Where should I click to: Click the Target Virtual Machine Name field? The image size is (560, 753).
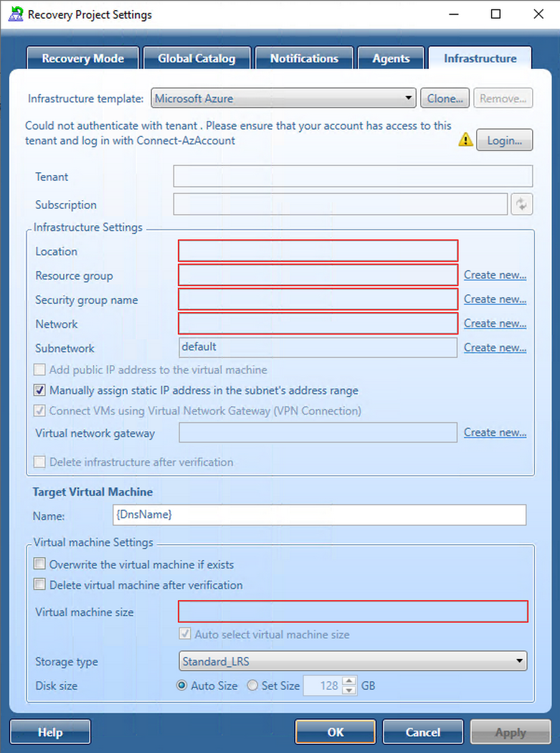[x=319, y=515]
